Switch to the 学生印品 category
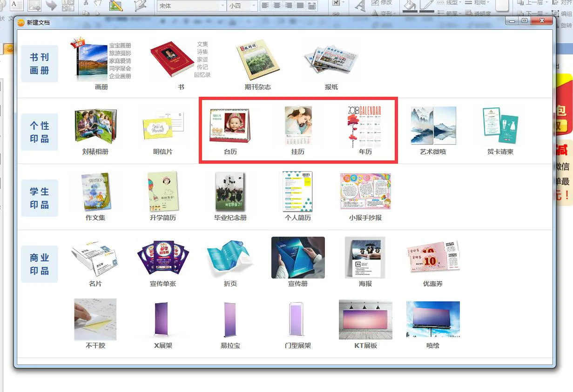 [x=40, y=198]
